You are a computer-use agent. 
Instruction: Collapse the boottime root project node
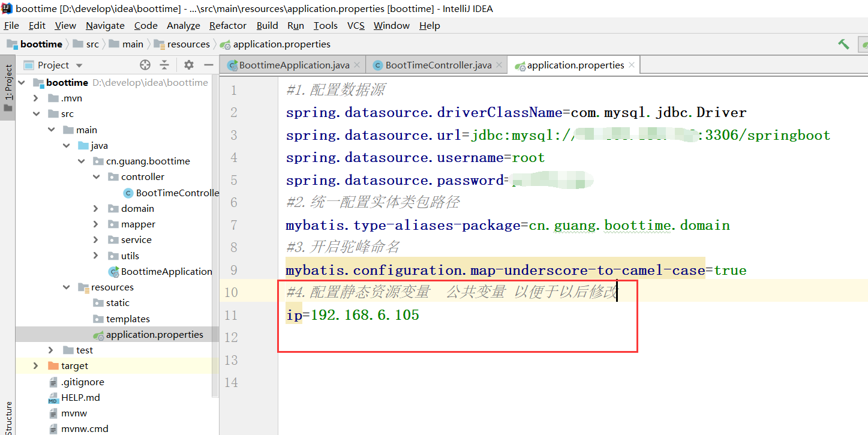(22, 82)
